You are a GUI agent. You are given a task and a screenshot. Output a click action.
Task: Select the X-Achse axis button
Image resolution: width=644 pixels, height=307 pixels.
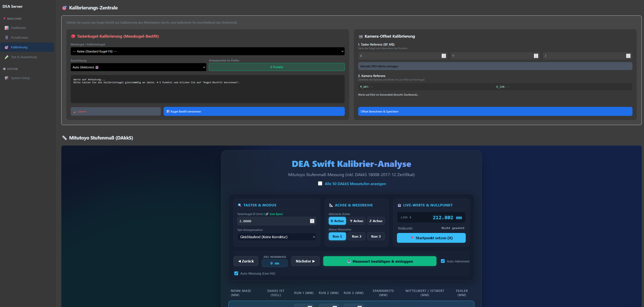[337, 221]
